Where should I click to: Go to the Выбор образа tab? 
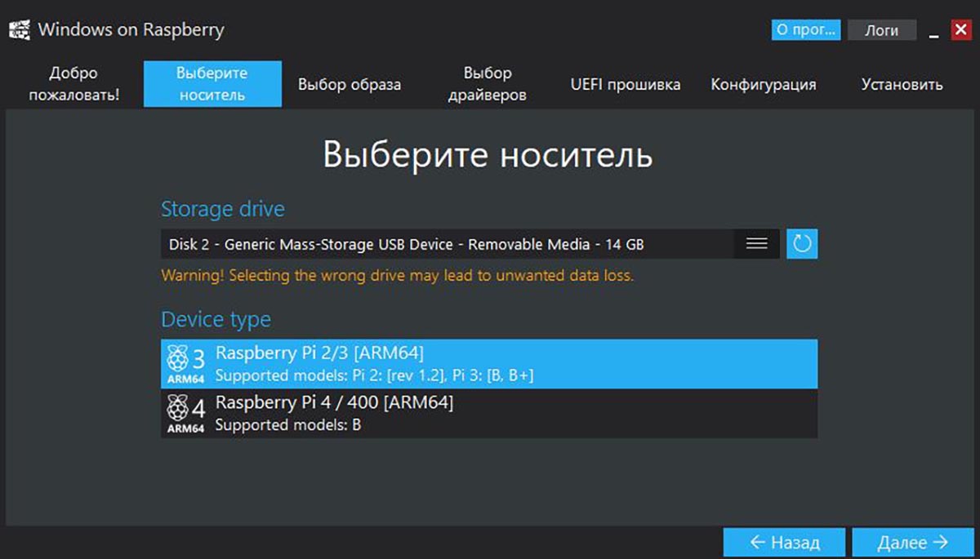[350, 84]
